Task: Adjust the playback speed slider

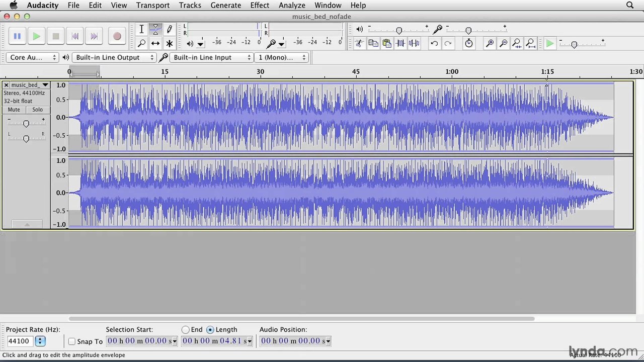Action: [x=574, y=45]
